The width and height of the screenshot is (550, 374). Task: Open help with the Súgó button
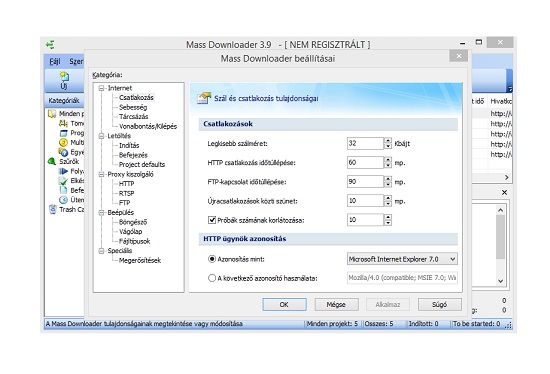[440, 305]
